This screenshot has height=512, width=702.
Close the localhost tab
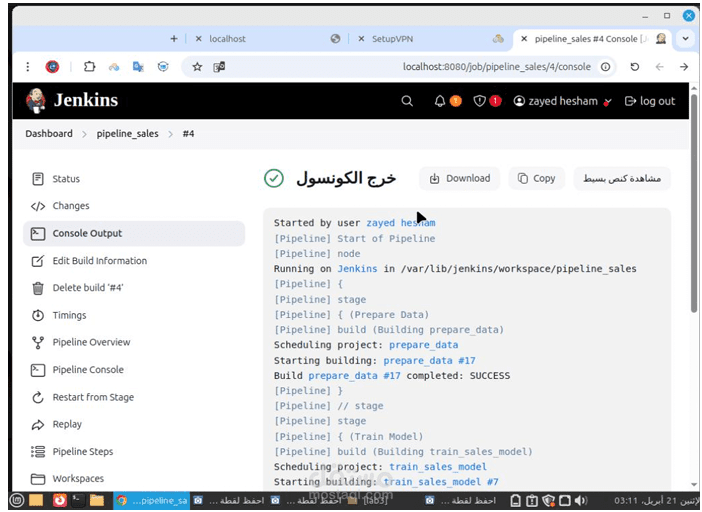pos(198,39)
